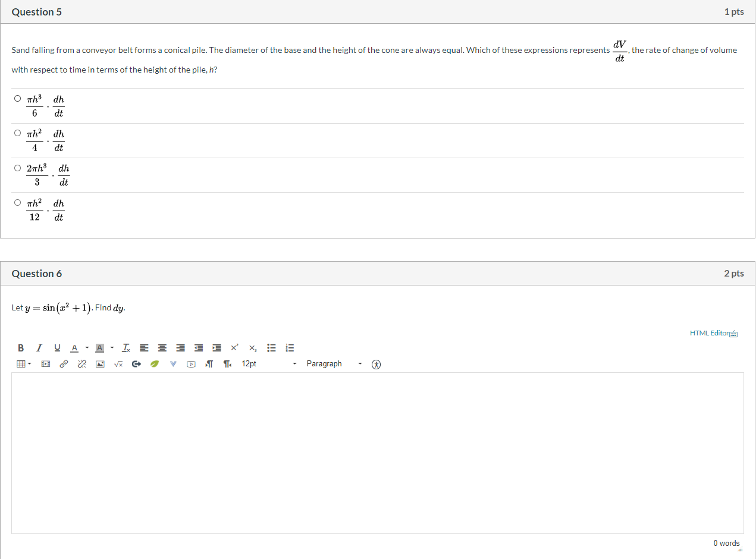Image resolution: width=756 pixels, height=559 pixels.
Task: Embed an image in the answer
Action: pyautogui.click(x=101, y=364)
